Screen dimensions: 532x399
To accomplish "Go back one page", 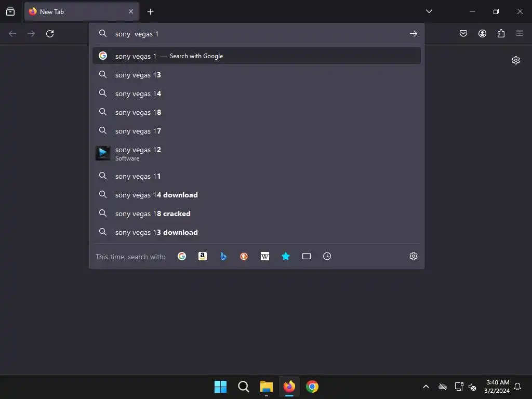I will click(12, 34).
